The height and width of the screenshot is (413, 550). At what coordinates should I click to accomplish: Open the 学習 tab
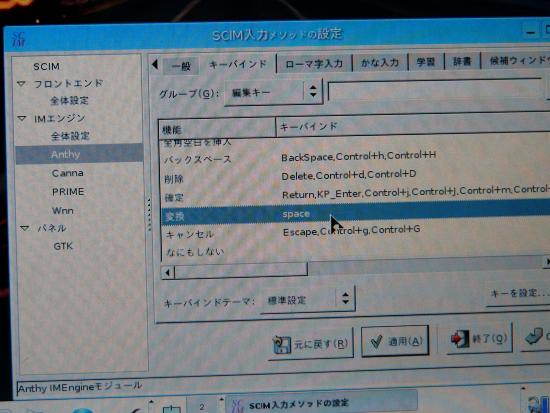tap(426, 62)
